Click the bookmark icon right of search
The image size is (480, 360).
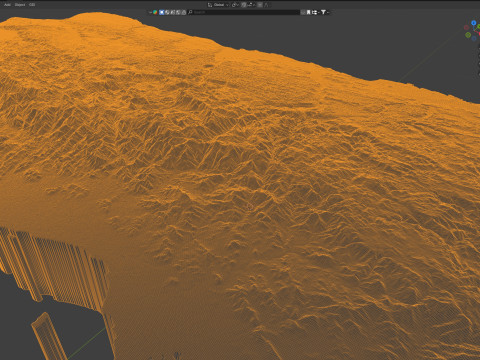pos(308,12)
